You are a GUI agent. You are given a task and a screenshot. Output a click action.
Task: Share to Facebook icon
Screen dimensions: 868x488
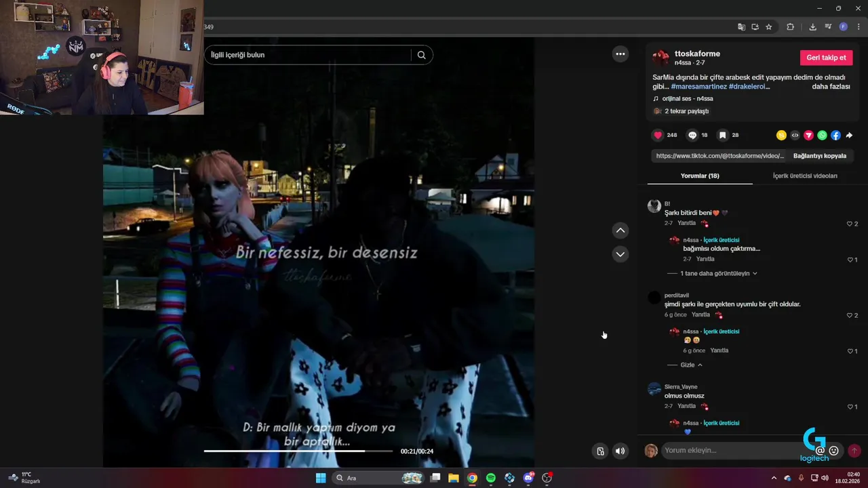pyautogui.click(x=835, y=136)
